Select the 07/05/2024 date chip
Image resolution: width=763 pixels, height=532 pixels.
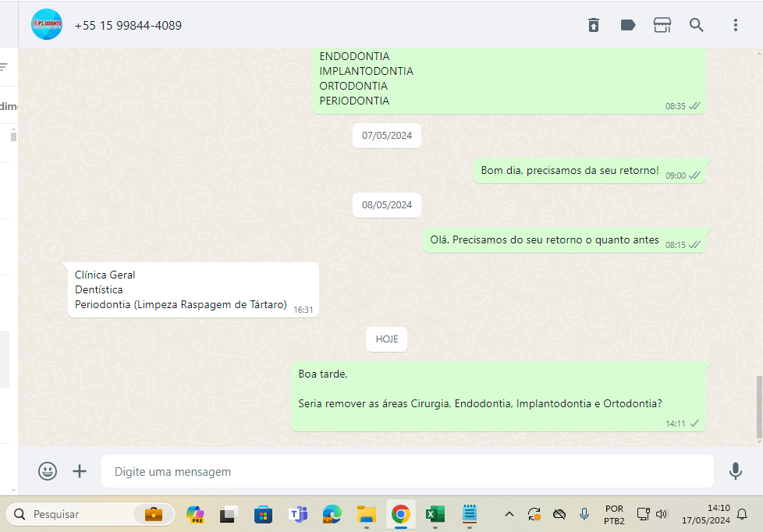pos(386,136)
